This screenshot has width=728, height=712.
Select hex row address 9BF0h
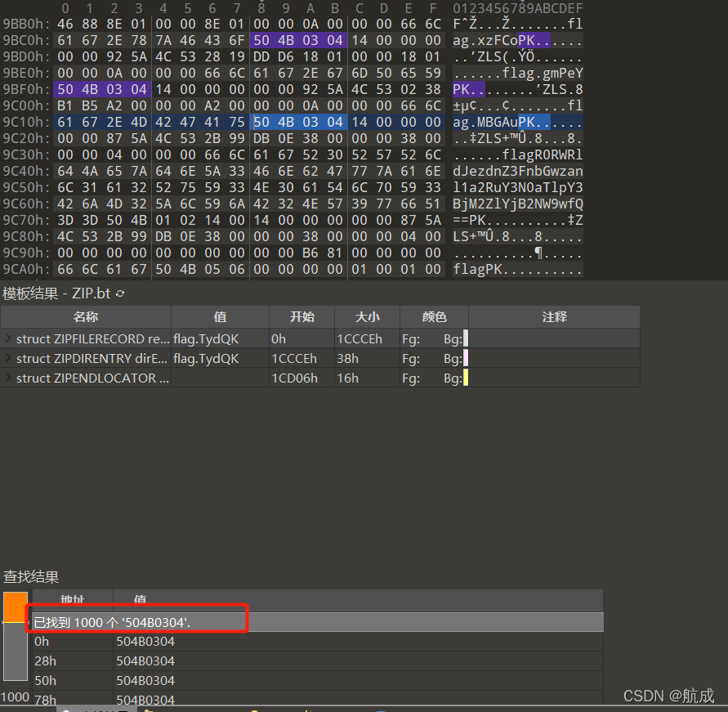tap(26, 89)
